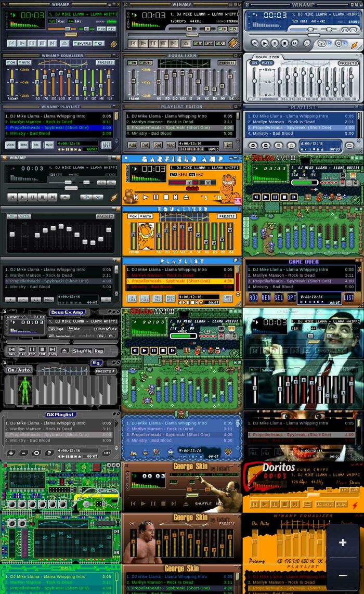
Task: Toggle ON in the Garfield equalizer
Action: coord(133,216)
